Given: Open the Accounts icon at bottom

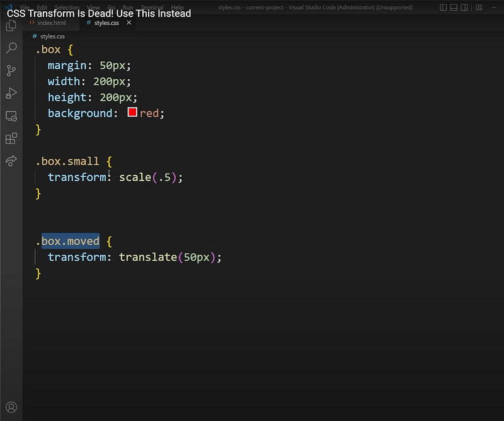Looking at the screenshot, I should tap(11, 407).
